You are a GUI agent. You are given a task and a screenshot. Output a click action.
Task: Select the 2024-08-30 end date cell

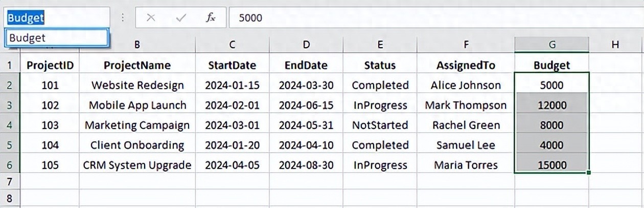[306, 165]
